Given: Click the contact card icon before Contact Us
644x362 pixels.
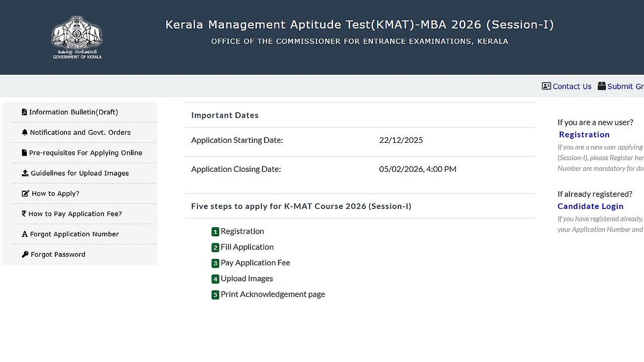Looking at the screenshot, I should 546,86.
